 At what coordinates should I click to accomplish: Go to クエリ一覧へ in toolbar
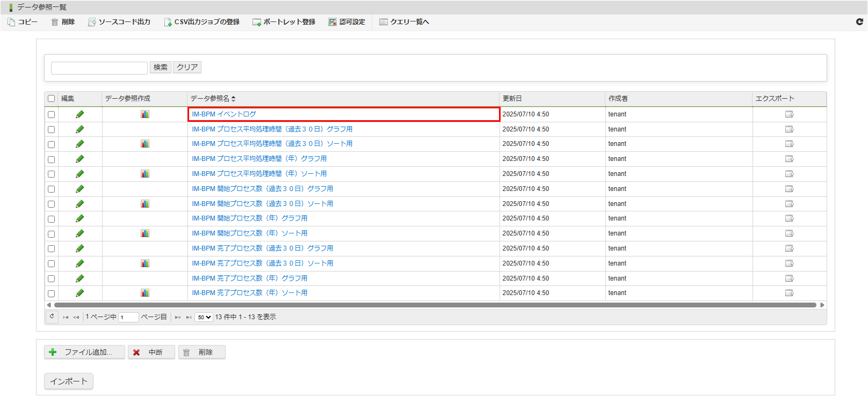[404, 22]
